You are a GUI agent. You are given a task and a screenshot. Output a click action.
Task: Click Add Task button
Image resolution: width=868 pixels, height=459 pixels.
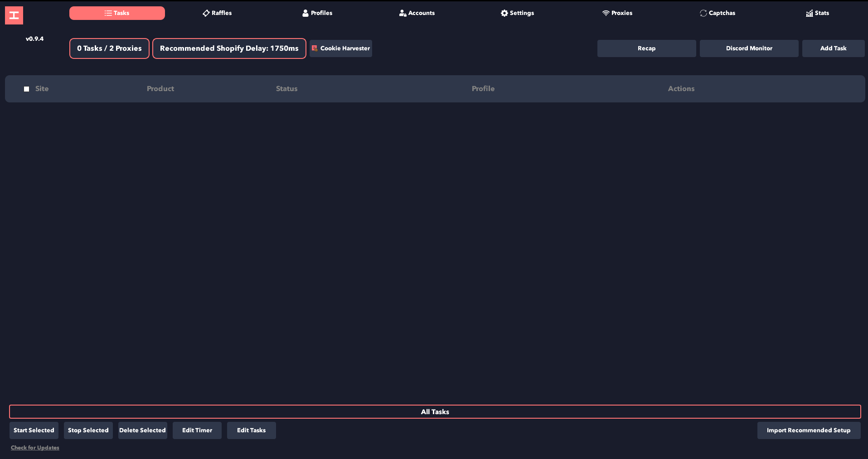833,48
